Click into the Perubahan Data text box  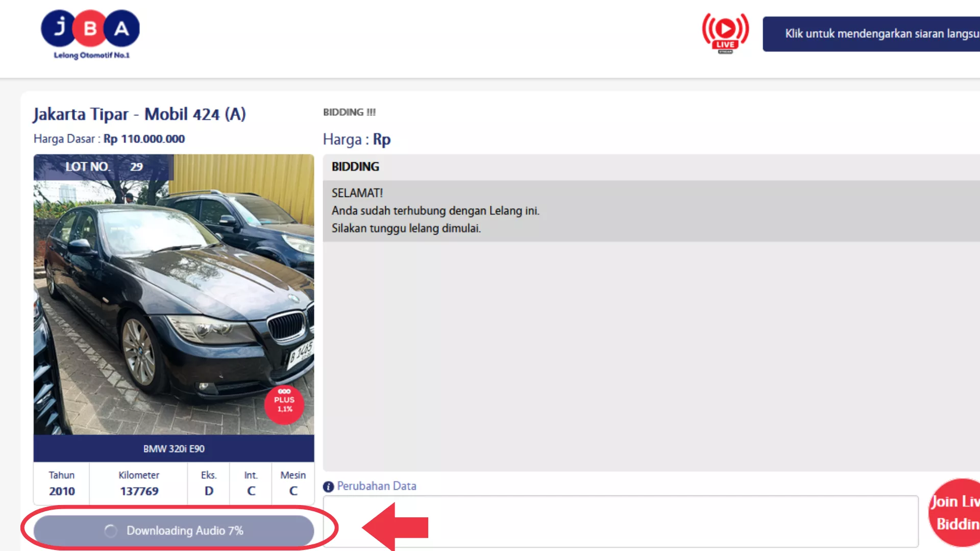pos(621,521)
